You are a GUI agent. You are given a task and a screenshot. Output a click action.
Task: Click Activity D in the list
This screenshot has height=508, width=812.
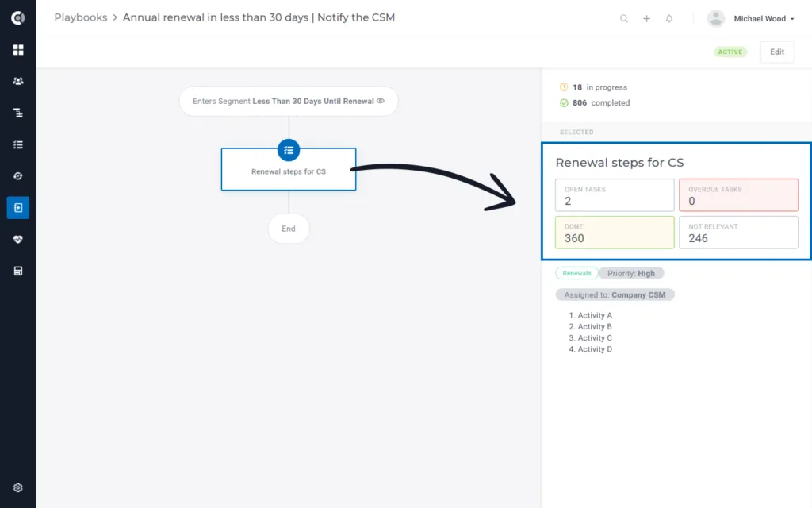click(595, 349)
